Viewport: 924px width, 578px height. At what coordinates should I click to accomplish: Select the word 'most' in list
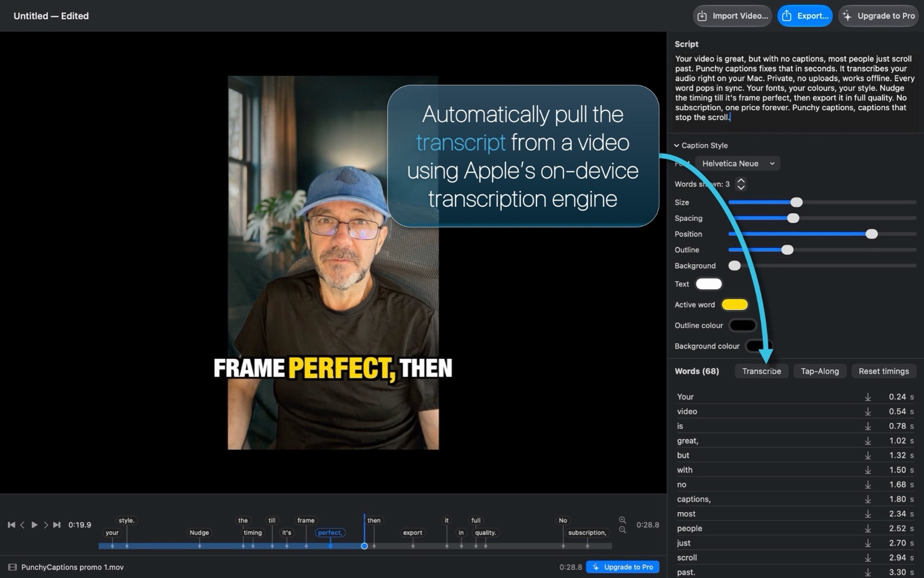686,514
